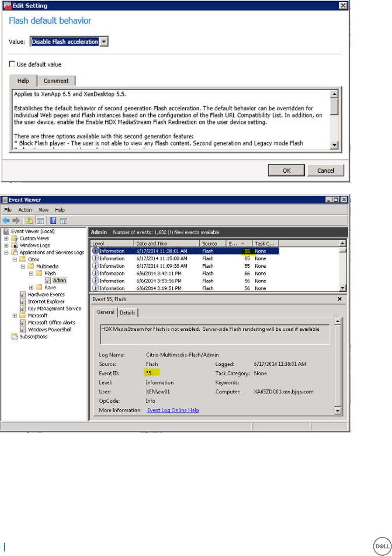Click the Forward arrow in Event Viewer toolbar
This screenshot has width=392, height=556.
[x=16, y=221]
